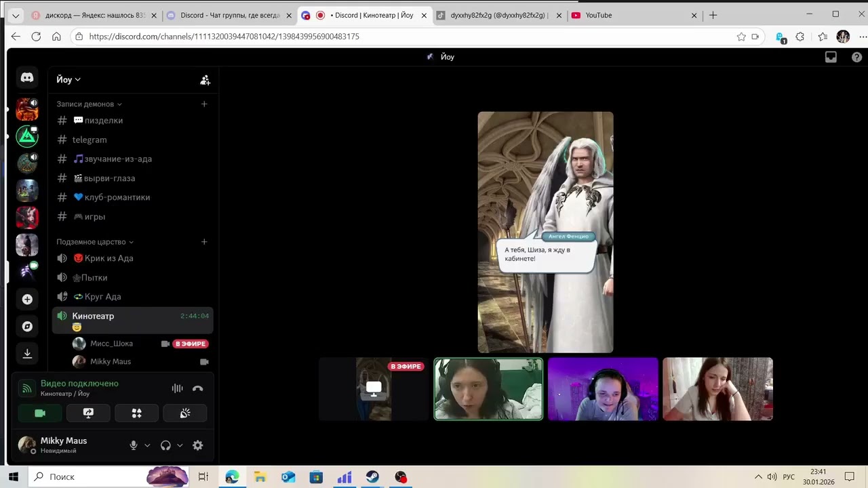Click the Add a Server plus icon
868x488 pixels.
(x=27, y=299)
